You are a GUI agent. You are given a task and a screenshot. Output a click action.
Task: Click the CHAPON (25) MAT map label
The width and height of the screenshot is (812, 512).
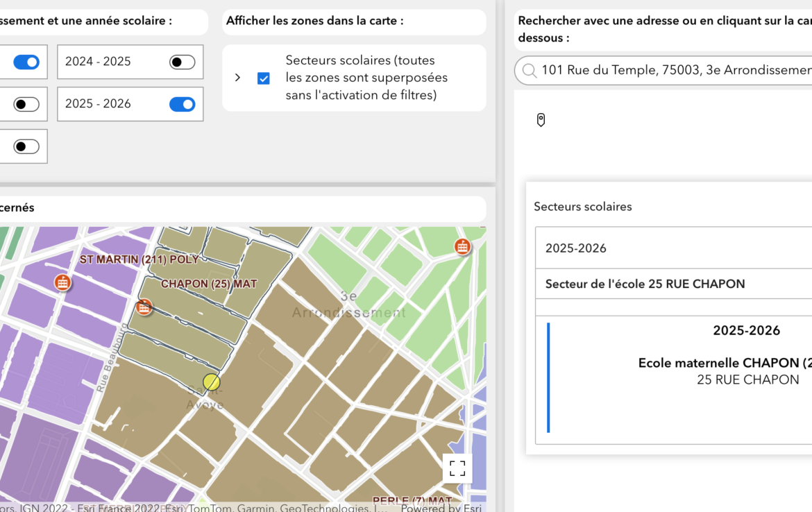tap(209, 284)
